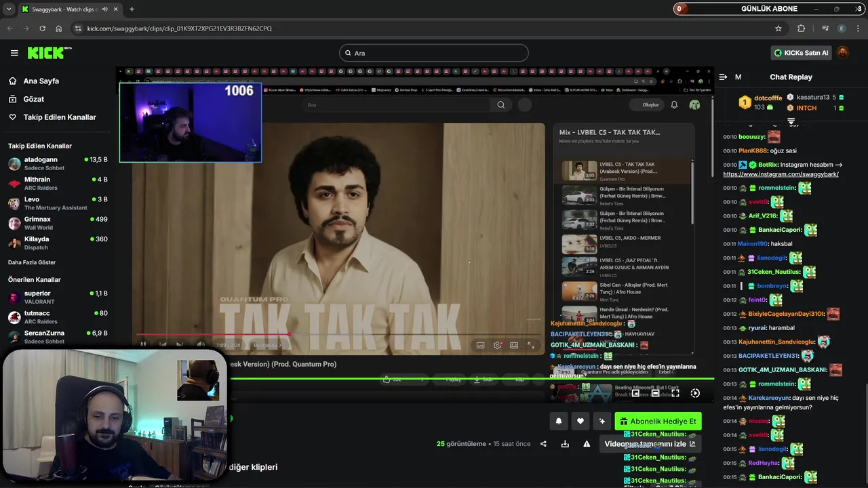Click Abonelik Hediye Et button
This screenshot has width=868, height=488.
(x=658, y=422)
